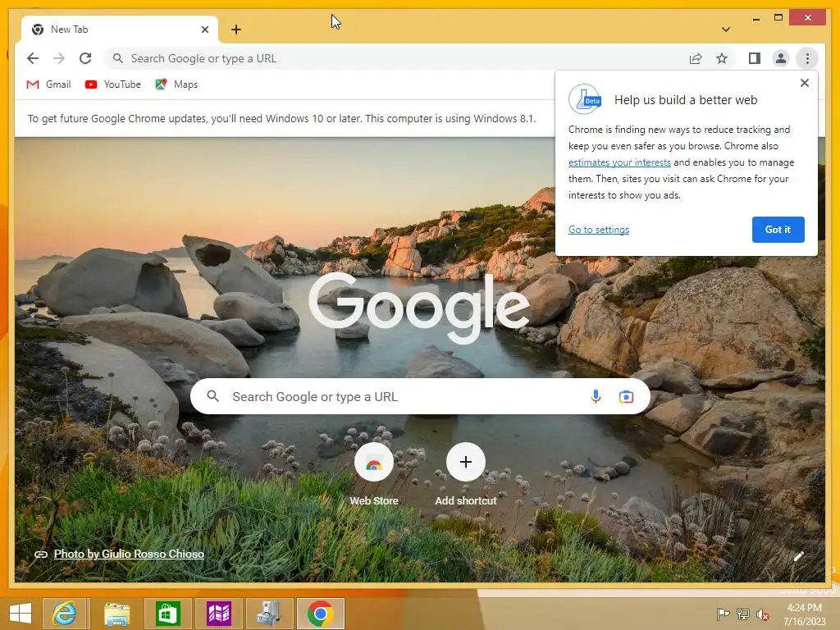The image size is (840, 630).
Task: Click the estimates your interests link
Action: [x=619, y=162]
